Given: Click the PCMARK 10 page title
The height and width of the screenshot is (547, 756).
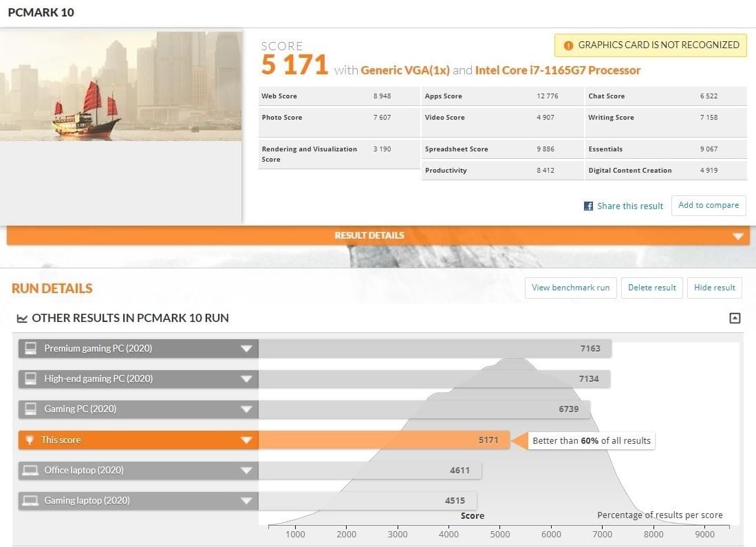Looking at the screenshot, I should coord(41,12).
